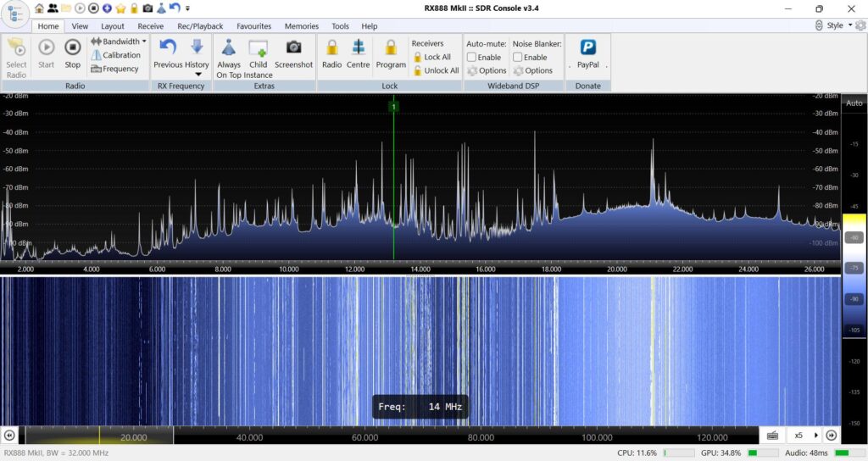Click the frequency span scrollbar near 20.000
Screen dimensions: 868x461
pos(134,436)
